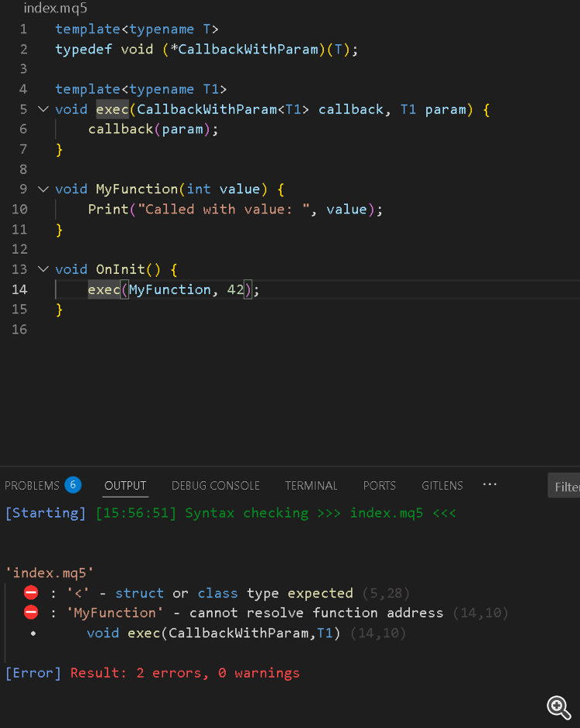The width and height of the screenshot is (580, 728).
Task: Open the PORTS tab
Action: 379,486
